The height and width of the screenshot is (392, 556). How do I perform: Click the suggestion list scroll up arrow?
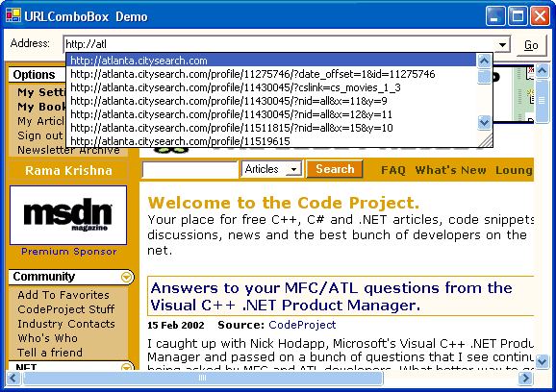point(484,61)
